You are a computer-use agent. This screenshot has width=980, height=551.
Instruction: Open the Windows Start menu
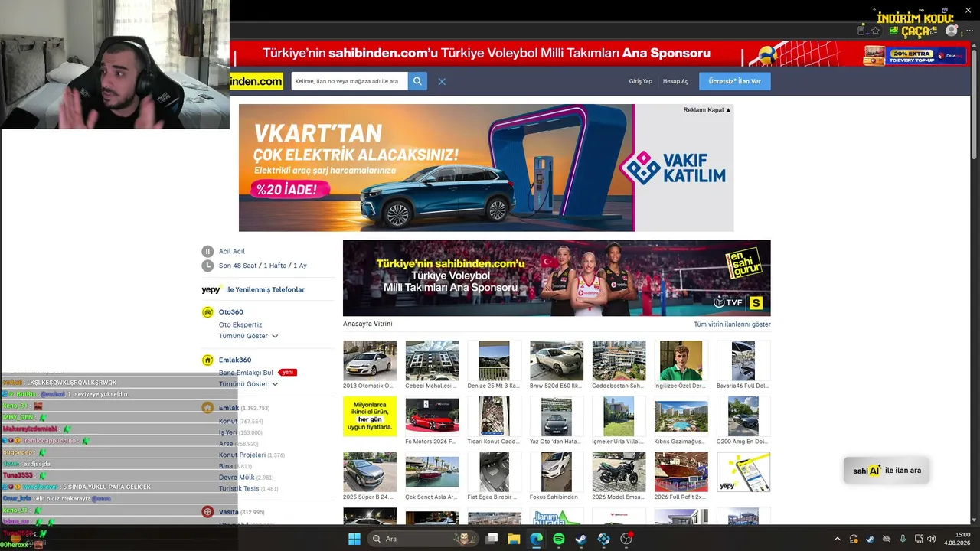354,539
